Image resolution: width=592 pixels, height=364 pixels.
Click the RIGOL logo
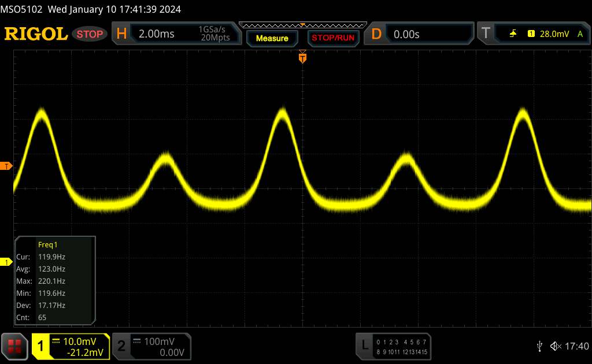36,34
